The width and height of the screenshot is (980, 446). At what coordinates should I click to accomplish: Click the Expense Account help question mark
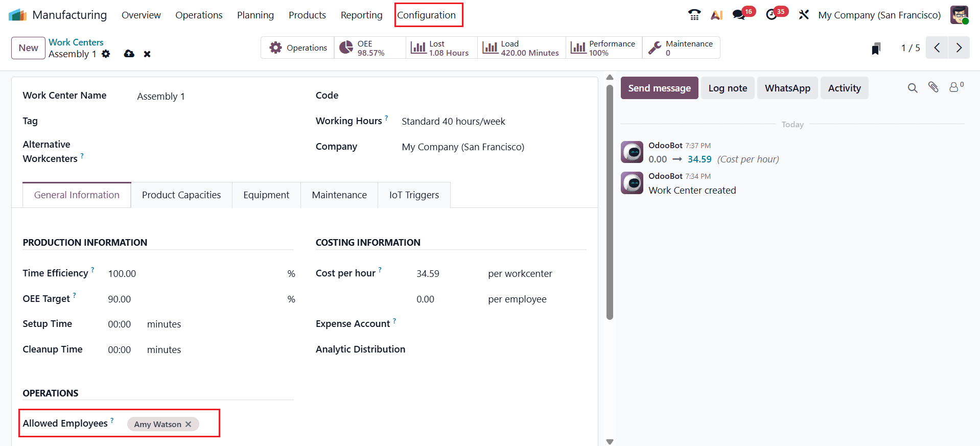pos(394,320)
